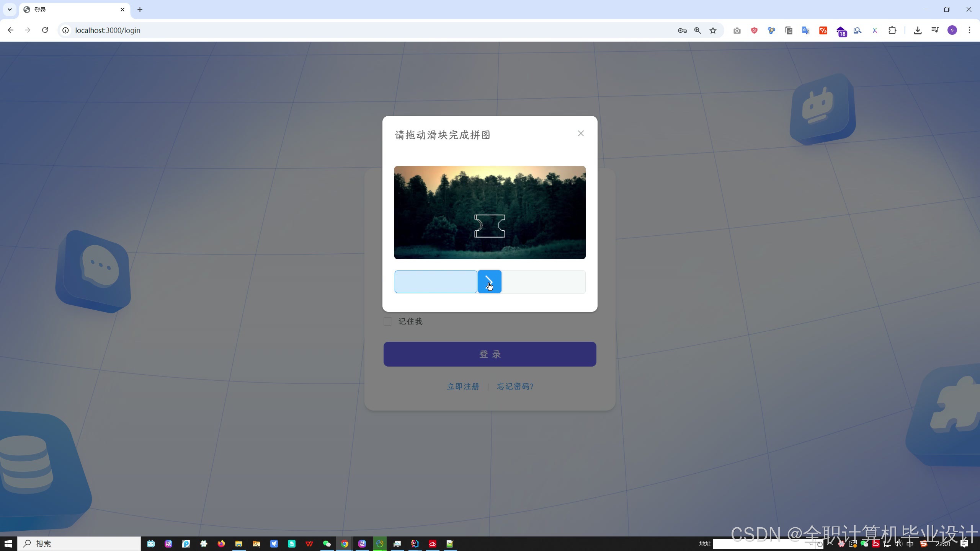
Task: Click the blue slider arrow handle
Action: [489, 282]
